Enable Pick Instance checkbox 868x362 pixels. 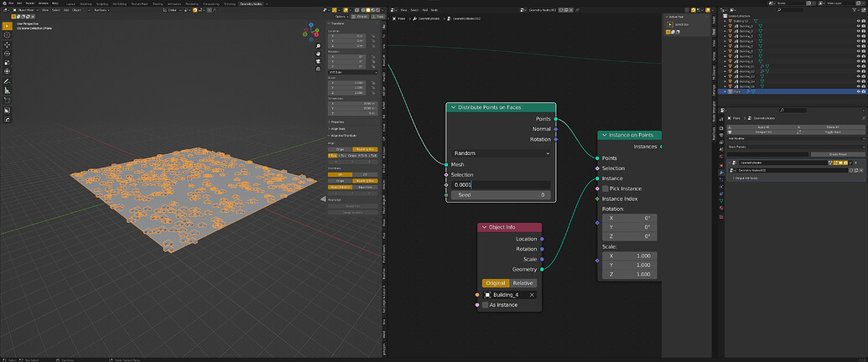[x=605, y=189]
